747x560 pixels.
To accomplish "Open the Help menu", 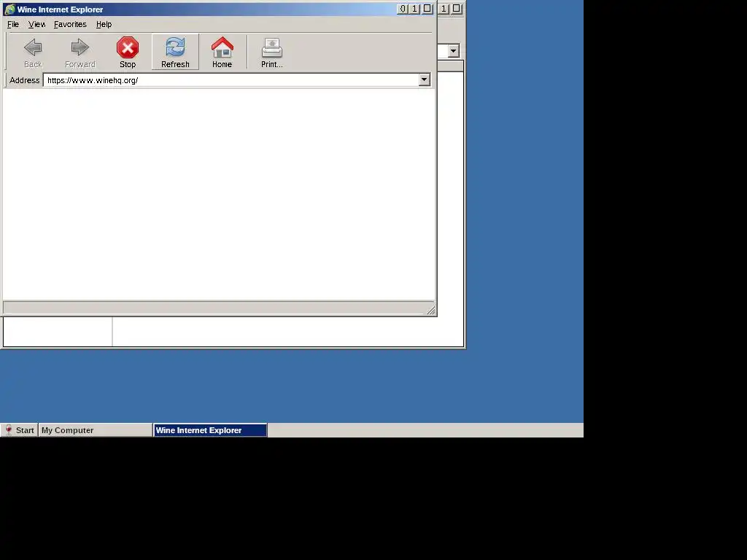I will (104, 24).
